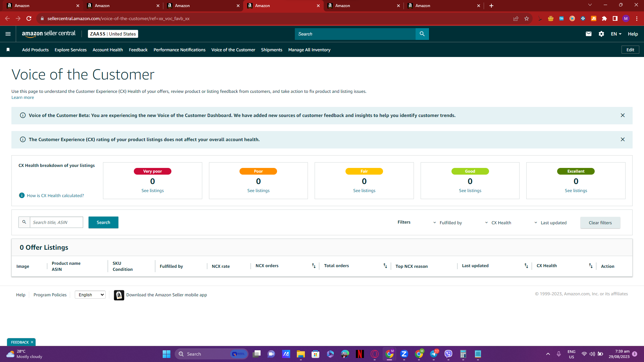The height and width of the screenshot is (362, 644).
Task: Open File Explorer from the taskbar
Action: pos(301,354)
